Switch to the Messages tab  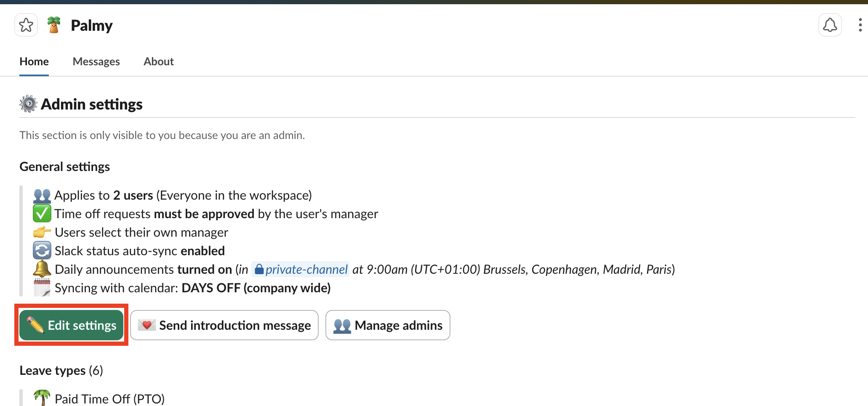pyautogui.click(x=96, y=61)
